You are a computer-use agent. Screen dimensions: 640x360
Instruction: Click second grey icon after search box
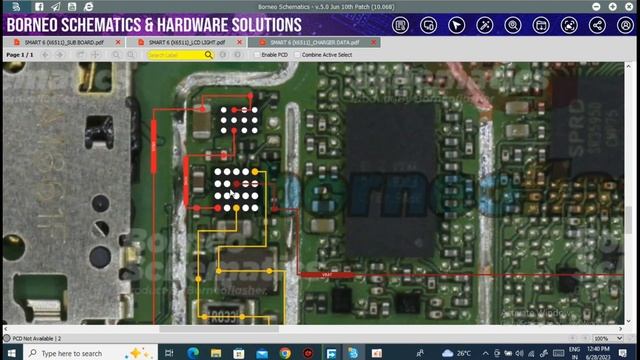[x=238, y=55]
